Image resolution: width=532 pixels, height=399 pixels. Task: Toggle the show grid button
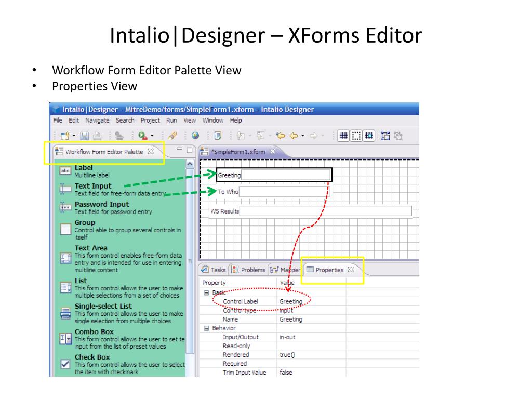(x=343, y=136)
